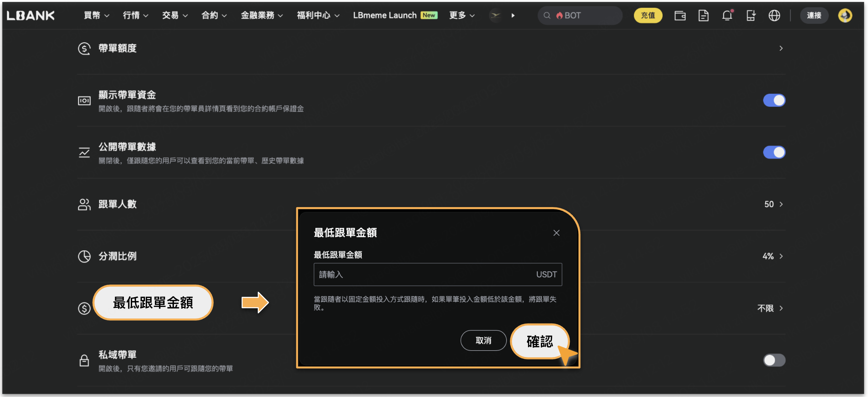Screen dimensions: 868x397
Task: Open the orders document icon
Action: tap(703, 15)
